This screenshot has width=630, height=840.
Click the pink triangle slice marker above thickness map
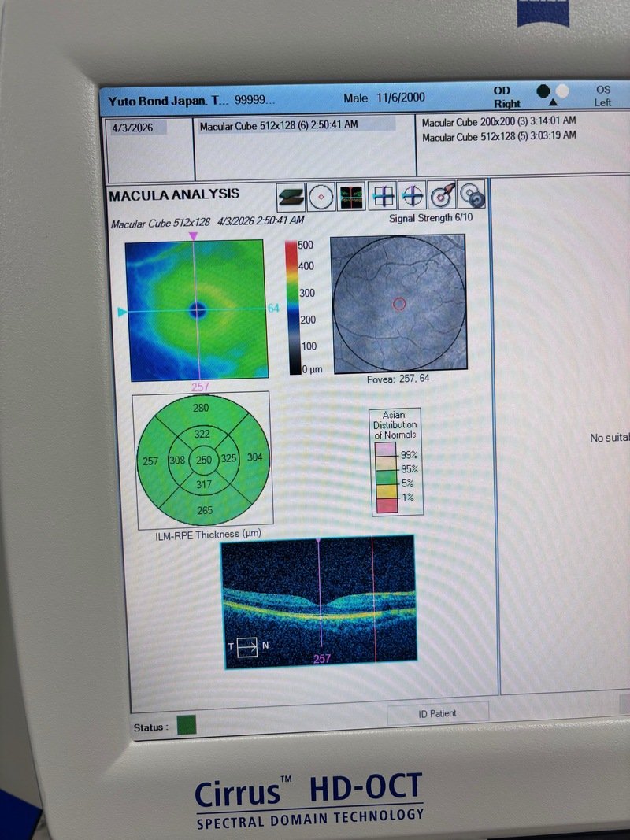(194, 236)
